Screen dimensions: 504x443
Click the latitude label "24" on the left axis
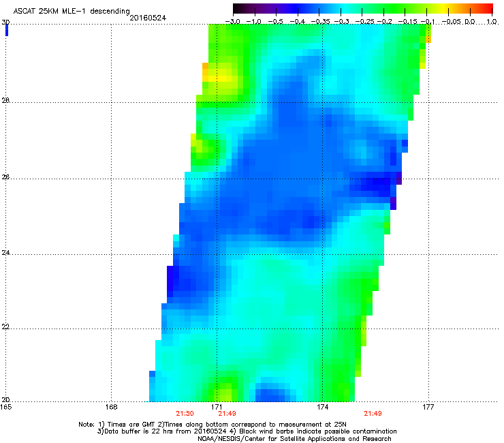(x=5, y=253)
